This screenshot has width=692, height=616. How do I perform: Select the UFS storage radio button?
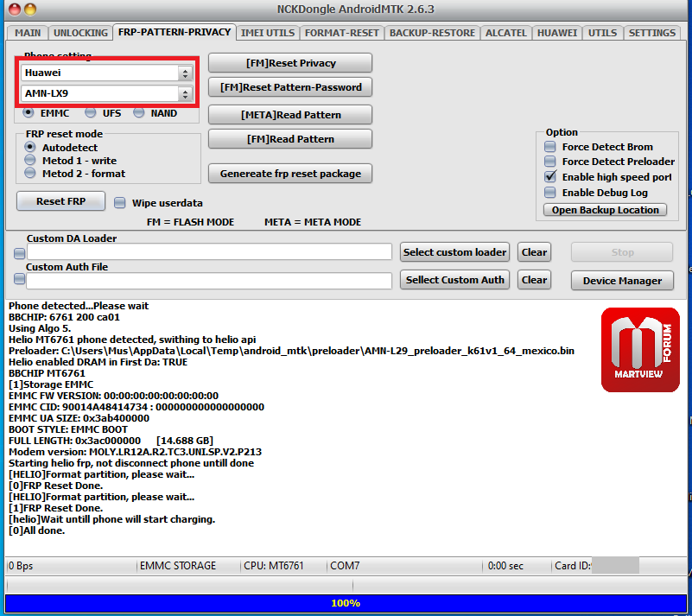(91, 113)
